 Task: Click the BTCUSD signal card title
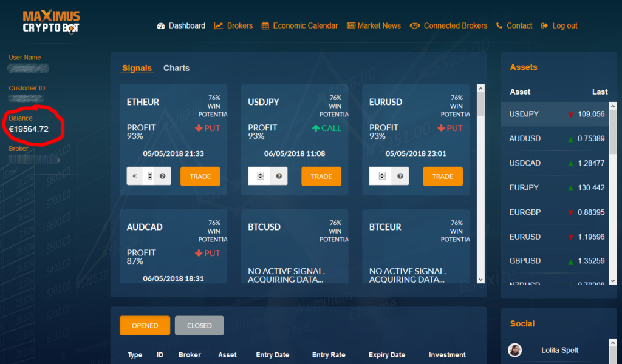click(x=264, y=227)
